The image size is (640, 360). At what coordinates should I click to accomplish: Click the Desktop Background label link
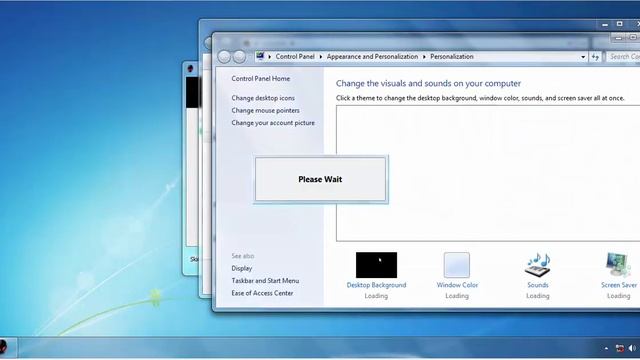tap(376, 285)
